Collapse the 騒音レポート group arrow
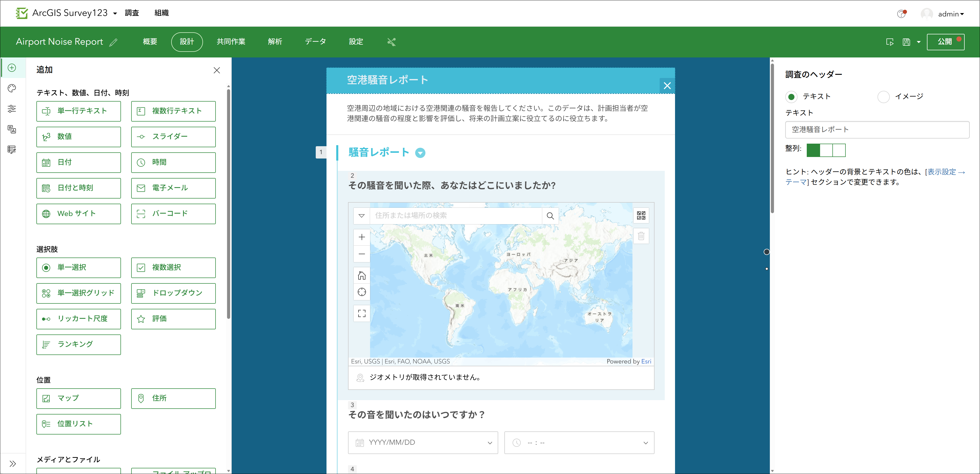Image resolution: width=980 pixels, height=474 pixels. (420, 153)
